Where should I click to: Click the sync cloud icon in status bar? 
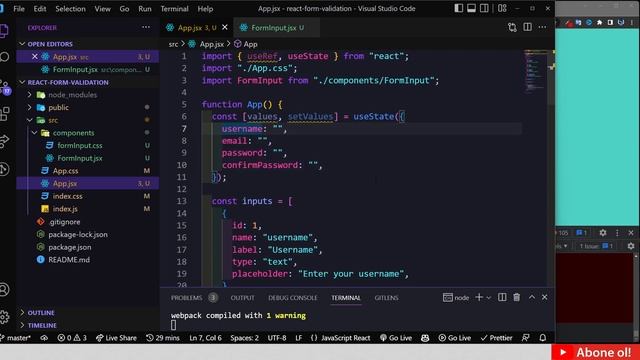click(x=44, y=338)
